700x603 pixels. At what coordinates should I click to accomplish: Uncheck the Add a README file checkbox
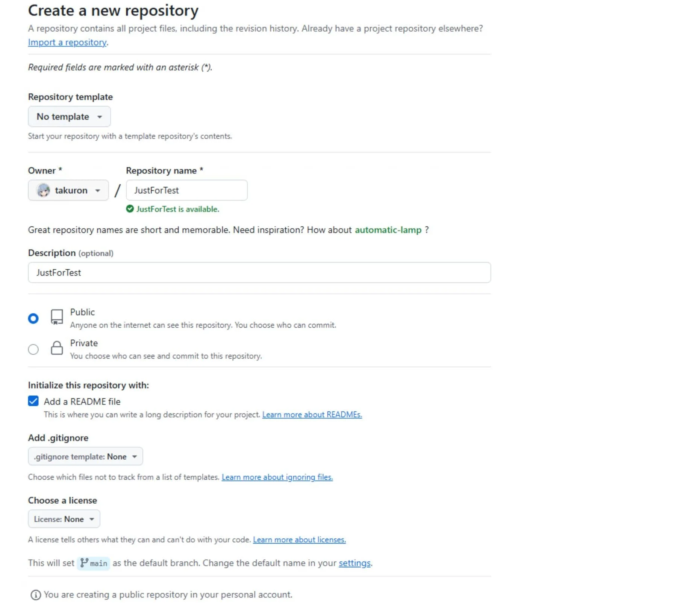point(33,401)
